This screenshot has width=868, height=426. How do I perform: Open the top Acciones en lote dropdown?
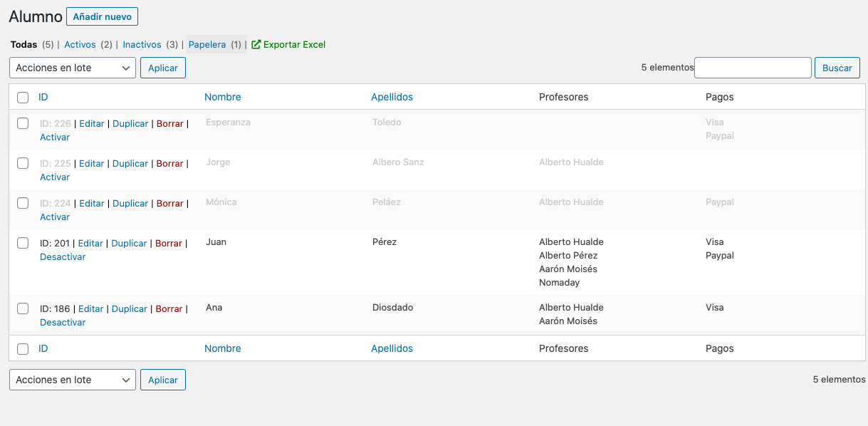tap(73, 68)
